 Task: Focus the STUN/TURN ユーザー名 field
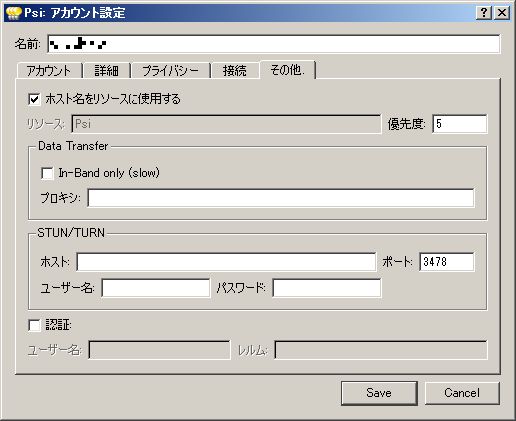156,288
